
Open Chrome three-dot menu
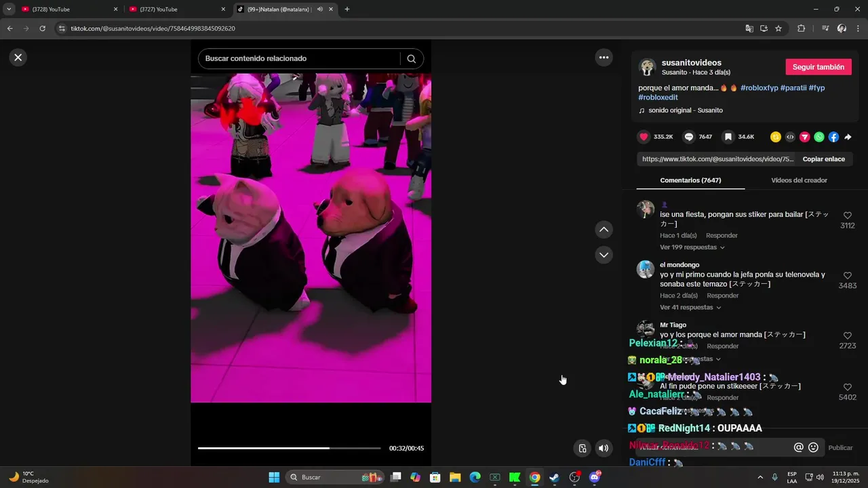click(858, 28)
